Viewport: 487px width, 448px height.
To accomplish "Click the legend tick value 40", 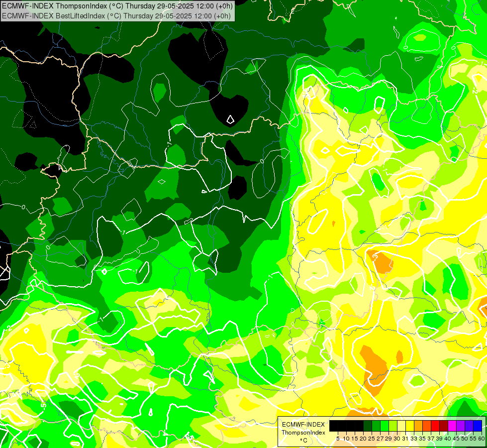I will click(448, 439).
